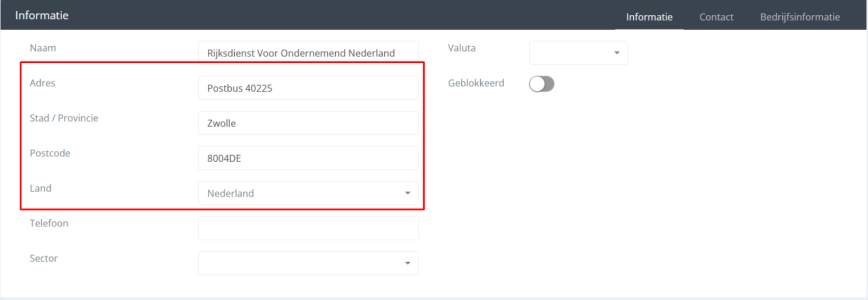This screenshot has width=868, height=300.
Task: Click the Stad / Provincie field with Zwolle
Action: point(308,123)
